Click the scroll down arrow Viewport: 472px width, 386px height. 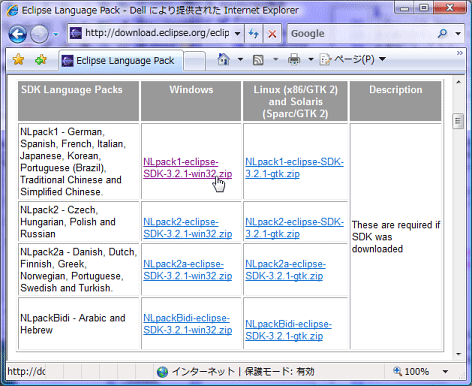(458, 354)
